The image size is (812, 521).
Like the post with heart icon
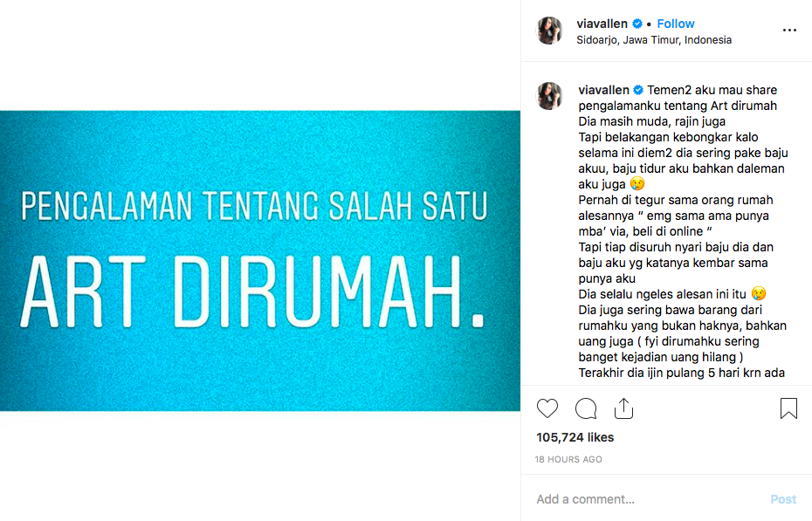tap(547, 408)
